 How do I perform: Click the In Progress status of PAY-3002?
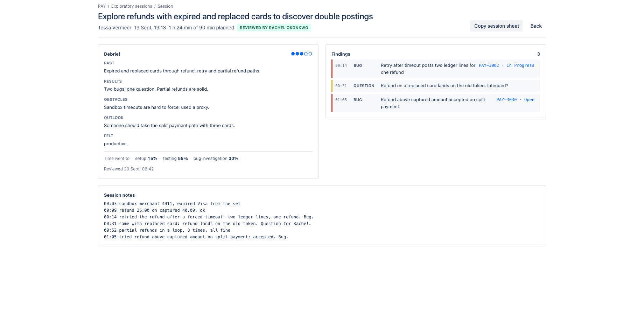pos(520,65)
